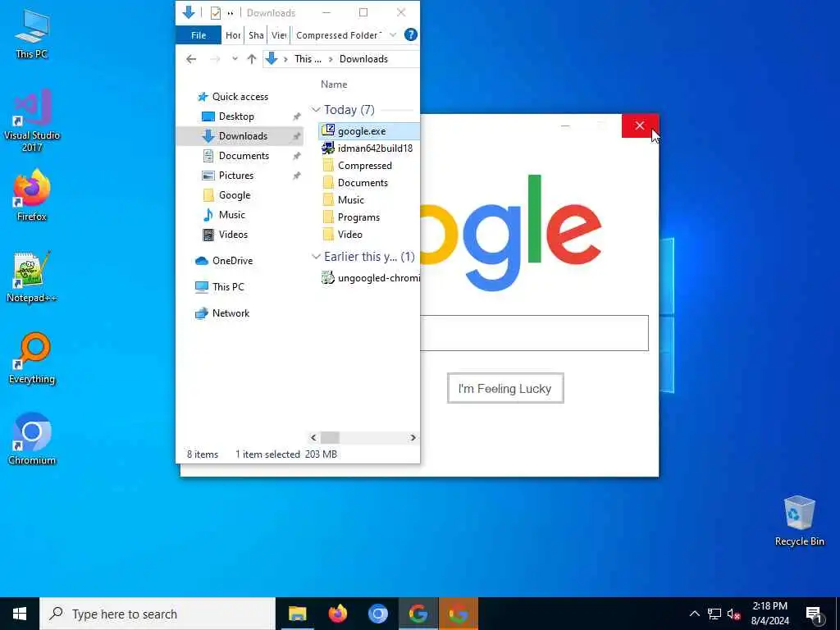Select the Music folder in file list

pos(351,200)
